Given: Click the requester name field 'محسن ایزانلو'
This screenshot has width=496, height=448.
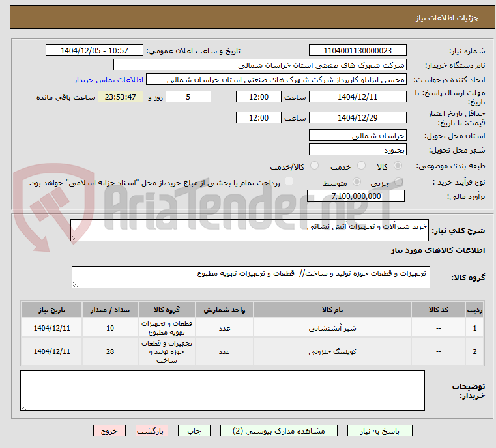Looking at the screenshot, I should coord(276,80).
